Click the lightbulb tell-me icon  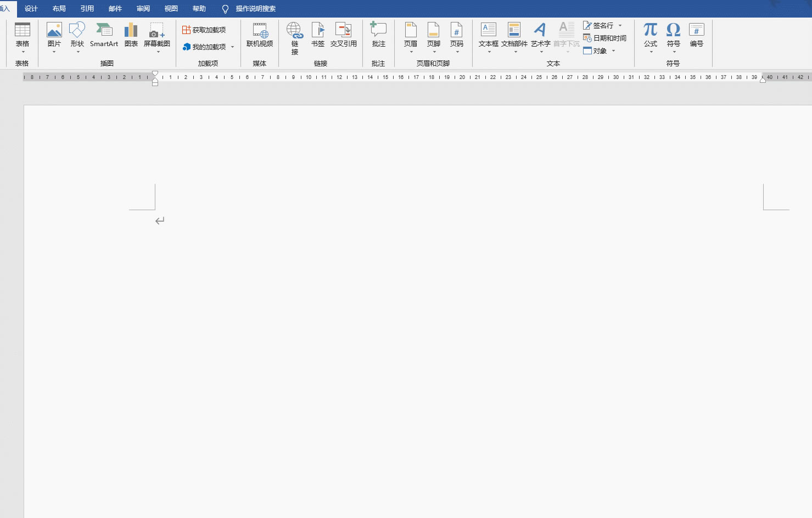225,9
